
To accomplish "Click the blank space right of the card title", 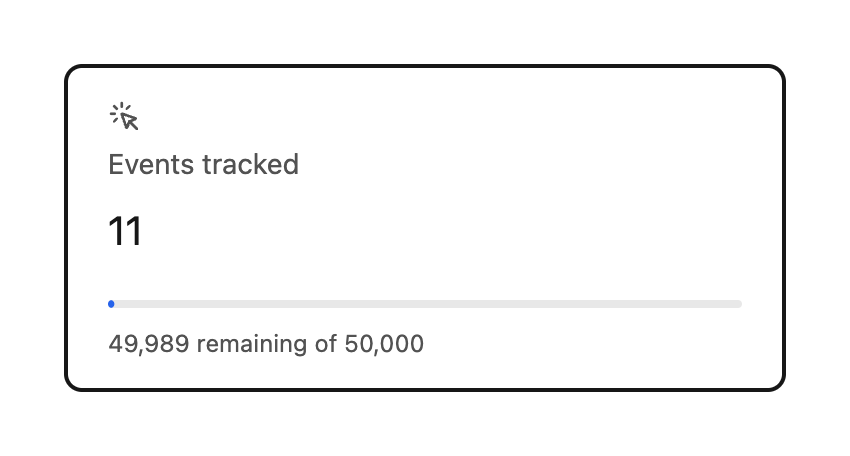I will pos(520,164).
